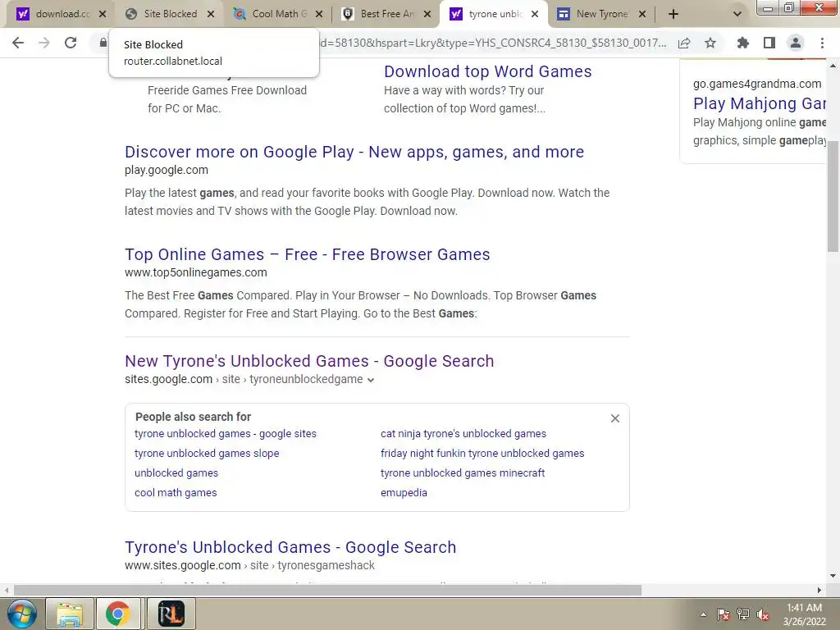Close the download.com tab

[x=103, y=14]
